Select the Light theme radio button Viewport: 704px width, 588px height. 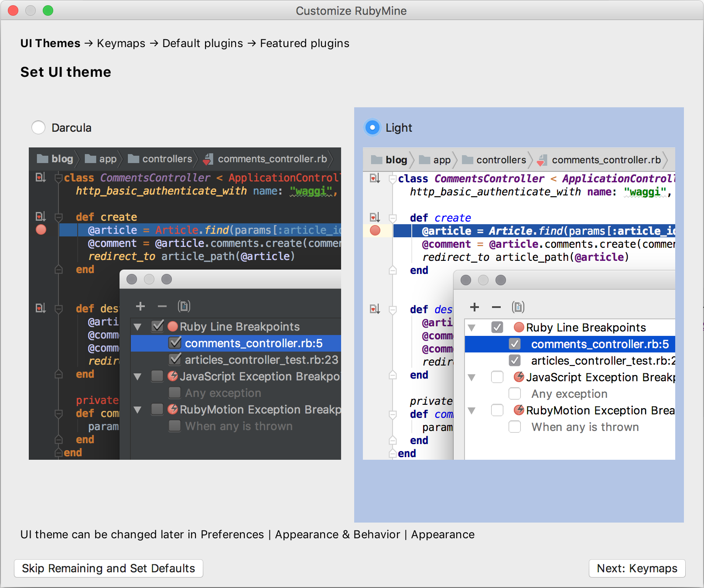(372, 127)
